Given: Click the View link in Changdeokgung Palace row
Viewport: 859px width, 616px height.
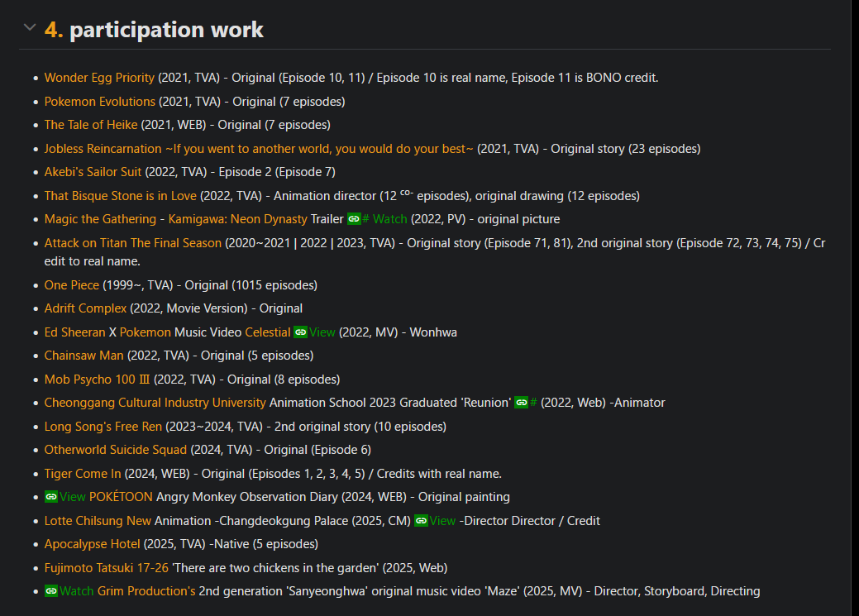Looking at the screenshot, I should [442, 521].
